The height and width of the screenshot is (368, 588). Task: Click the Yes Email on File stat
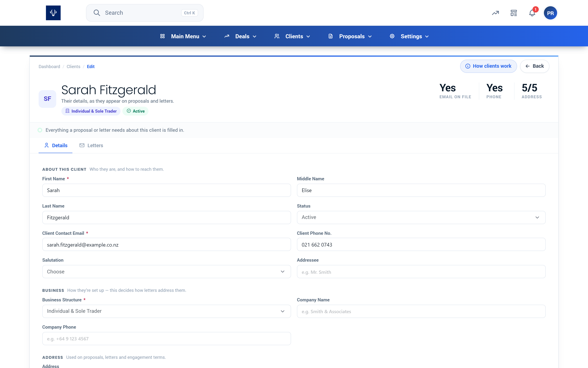[x=455, y=91]
